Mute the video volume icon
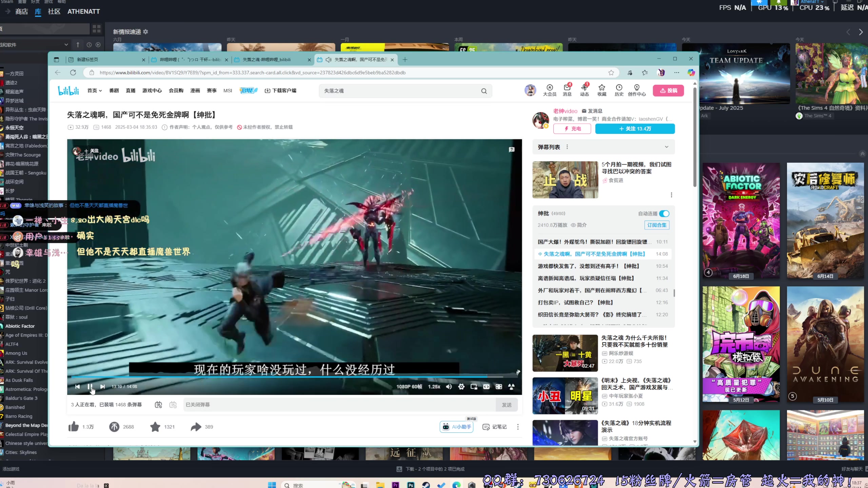 pos(449,387)
